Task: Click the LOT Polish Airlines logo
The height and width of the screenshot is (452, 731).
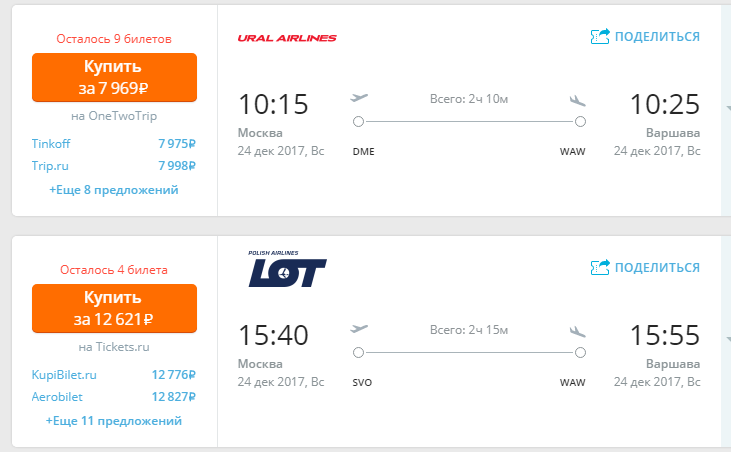Action: (287, 269)
